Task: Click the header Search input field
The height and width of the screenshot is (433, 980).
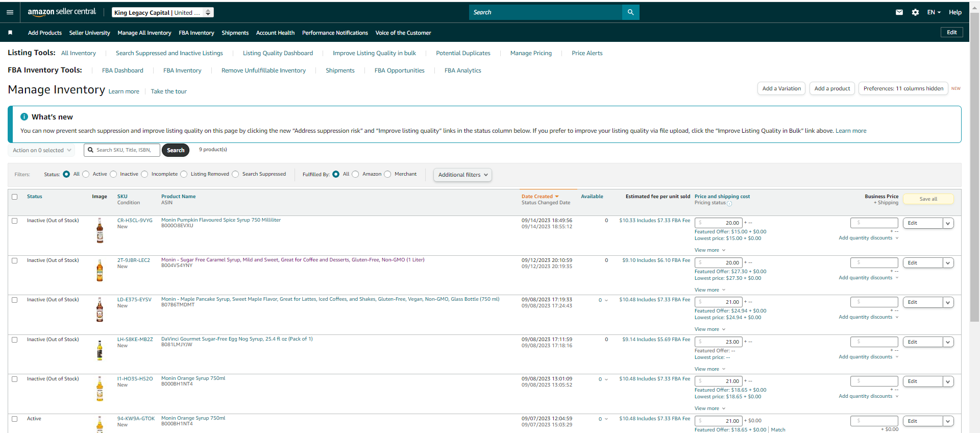Action: [546, 12]
